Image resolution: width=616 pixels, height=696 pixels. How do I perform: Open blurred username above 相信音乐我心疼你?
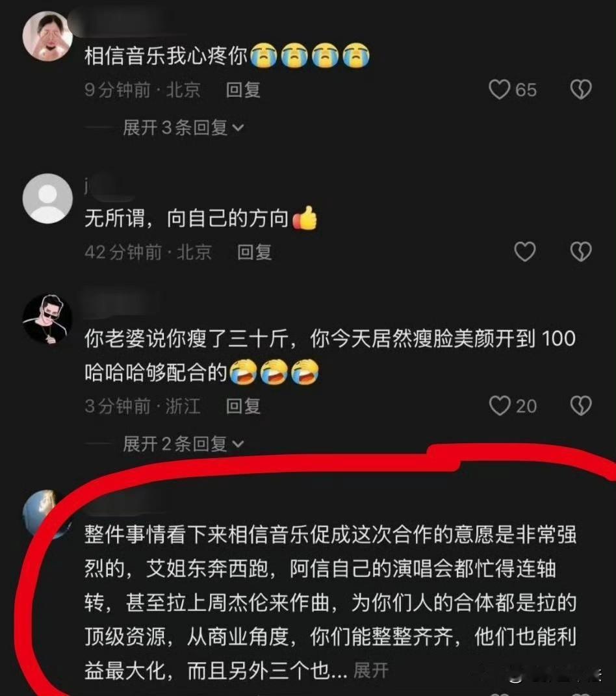point(129,23)
